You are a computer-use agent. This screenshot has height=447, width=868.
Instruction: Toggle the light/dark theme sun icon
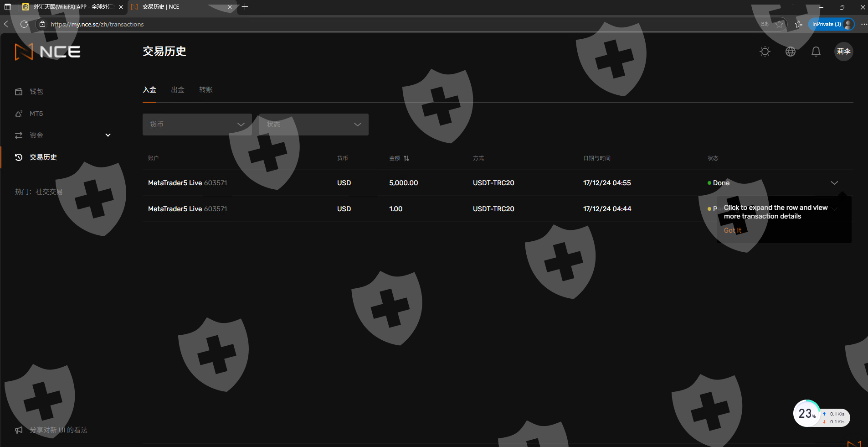(765, 52)
